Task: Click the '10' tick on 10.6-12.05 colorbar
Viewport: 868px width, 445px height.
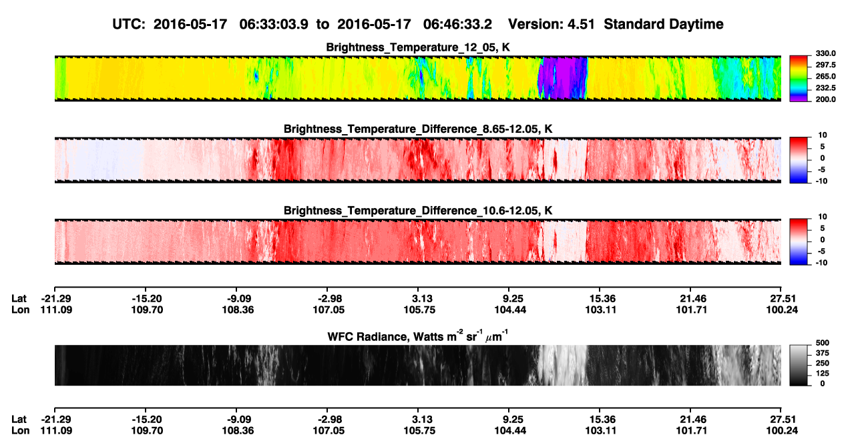Action: (x=822, y=217)
